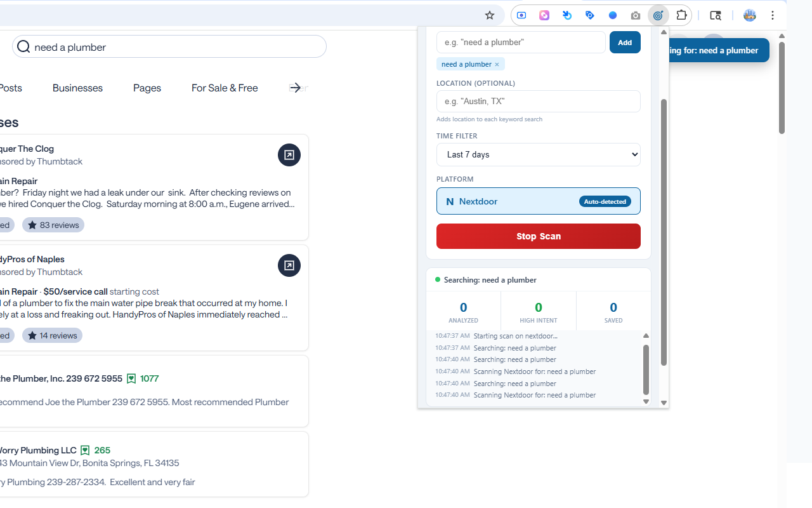812x508 pixels.
Task: Click the scan log scrollbar thumb
Action: coord(646,370)
